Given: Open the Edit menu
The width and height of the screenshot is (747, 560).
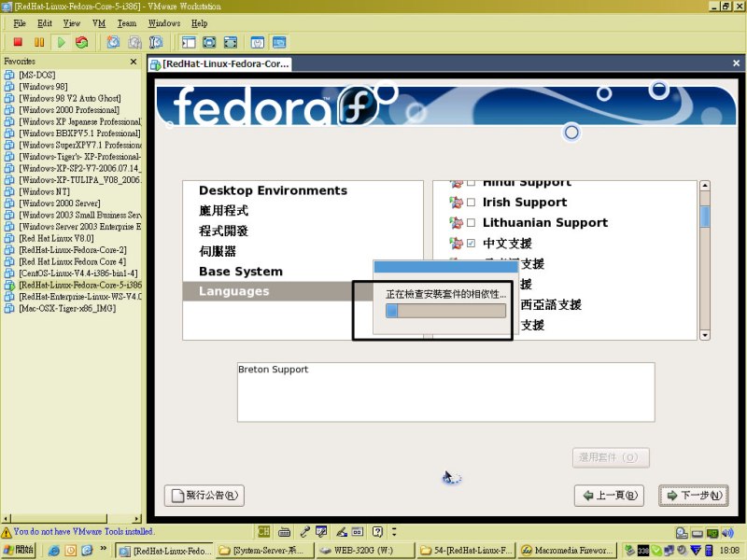Looking at the screenshot, I should point(45,23).
